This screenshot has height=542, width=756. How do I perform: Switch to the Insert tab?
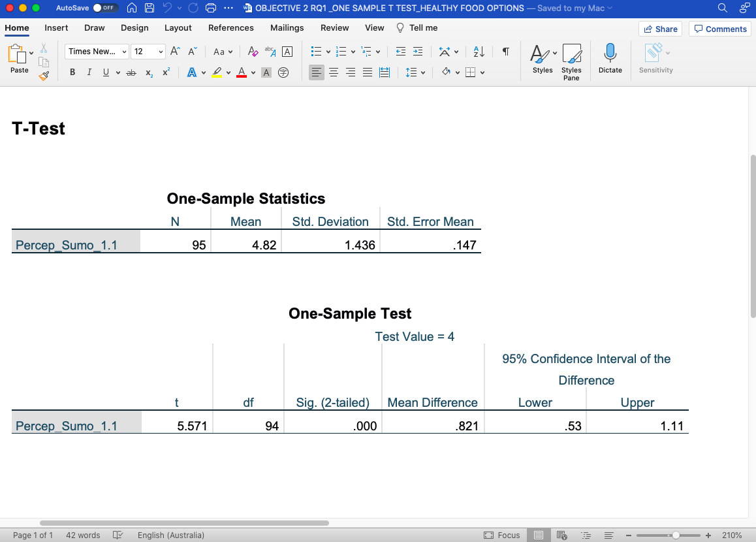coord(56,27)
